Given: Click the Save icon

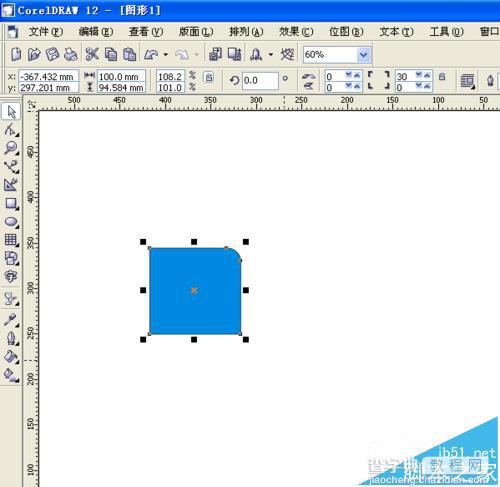Looking at the screenshot, I should pyautogui.click(x=52, y=54).
